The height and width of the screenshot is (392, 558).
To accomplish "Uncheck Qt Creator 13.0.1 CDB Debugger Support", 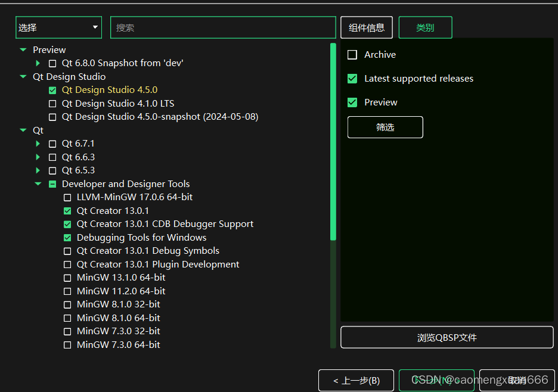I will [67, 225].
